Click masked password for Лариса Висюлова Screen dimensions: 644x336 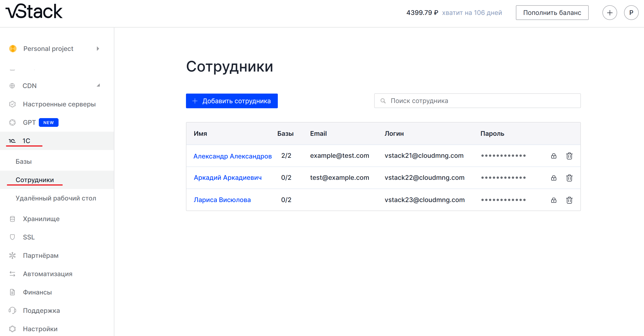pyautogui.click(x=503, y=200)
